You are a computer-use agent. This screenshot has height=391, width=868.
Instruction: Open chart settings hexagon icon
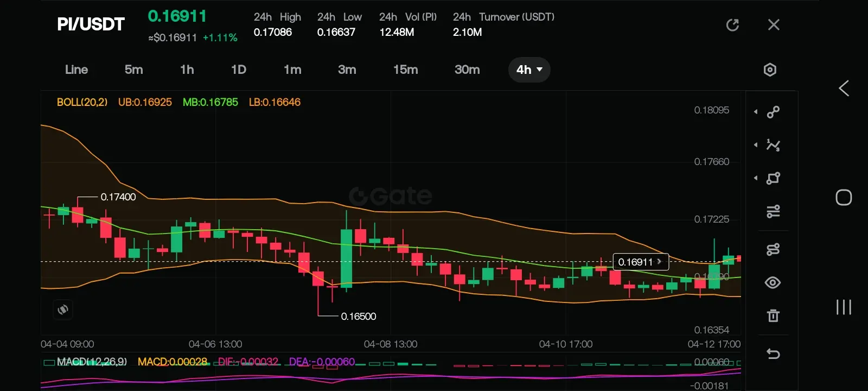770,70
